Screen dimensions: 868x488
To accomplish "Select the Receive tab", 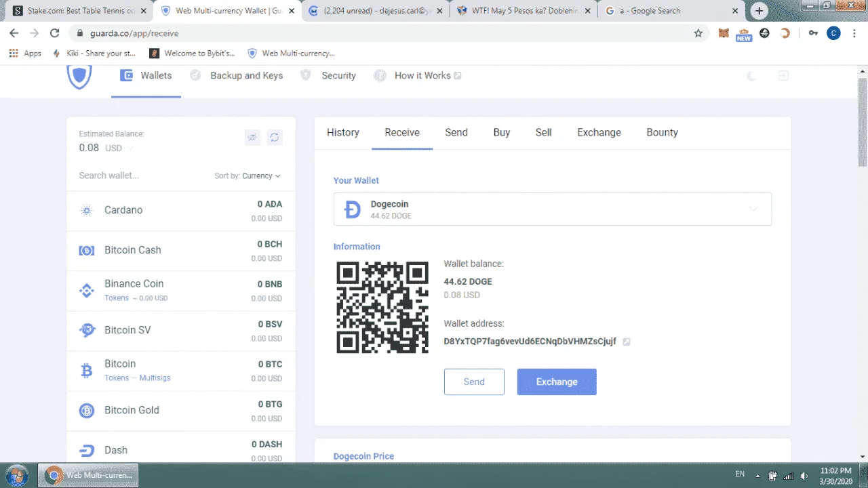I will 402,132.
